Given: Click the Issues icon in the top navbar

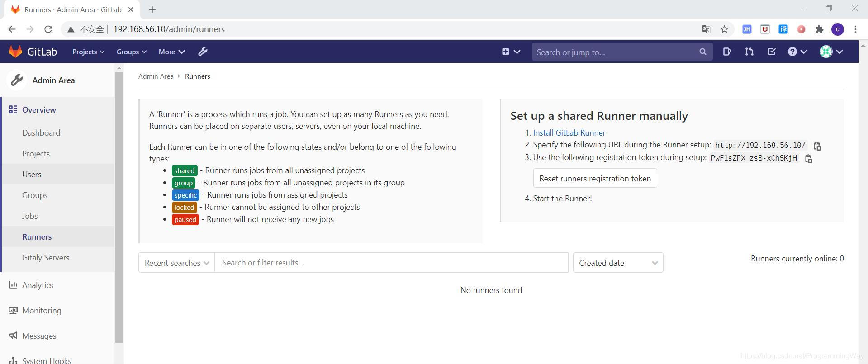Looking at the screenshot, I should 727,52.
